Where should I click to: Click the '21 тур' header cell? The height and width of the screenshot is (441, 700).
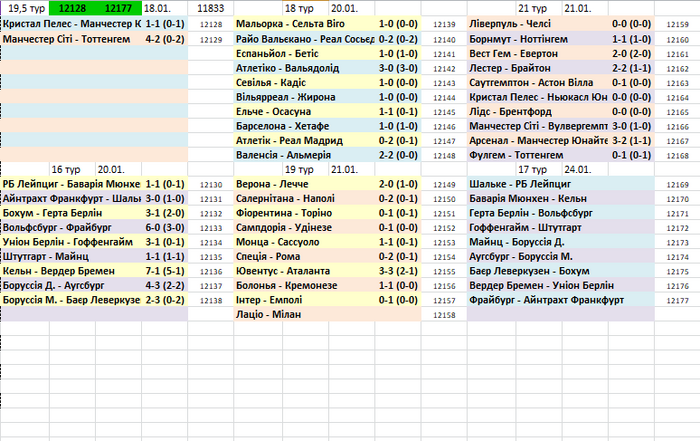[539, 8]
